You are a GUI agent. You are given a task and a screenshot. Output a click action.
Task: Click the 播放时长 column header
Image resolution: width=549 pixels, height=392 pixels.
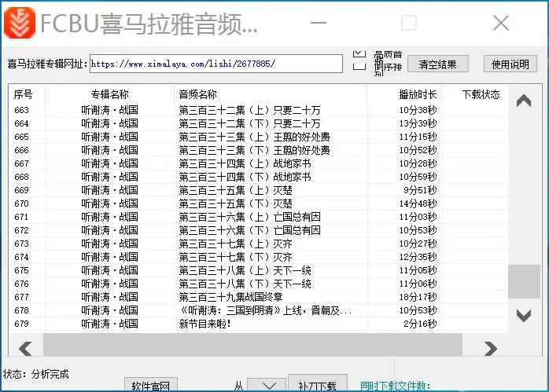(404, 94)
